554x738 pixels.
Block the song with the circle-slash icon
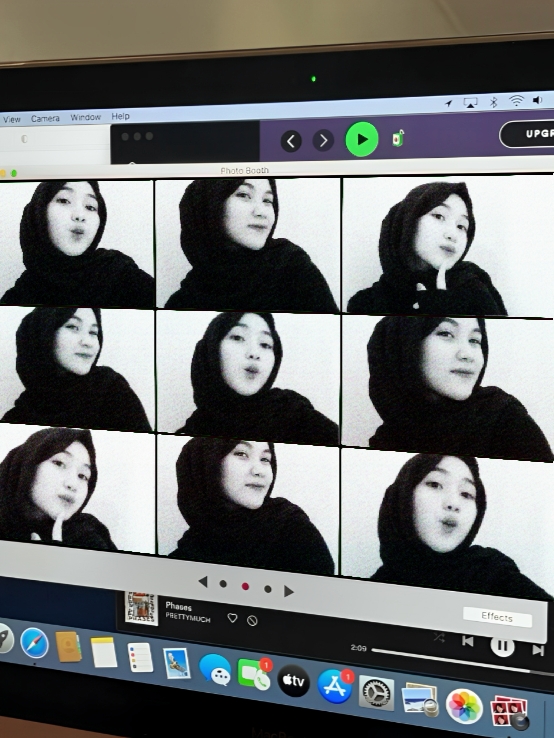coord(252,621)
